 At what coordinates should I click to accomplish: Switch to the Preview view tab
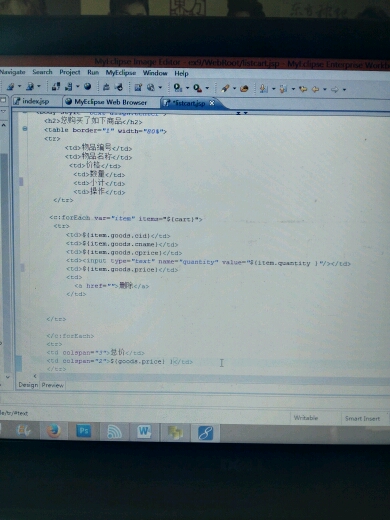coord(53,385)
